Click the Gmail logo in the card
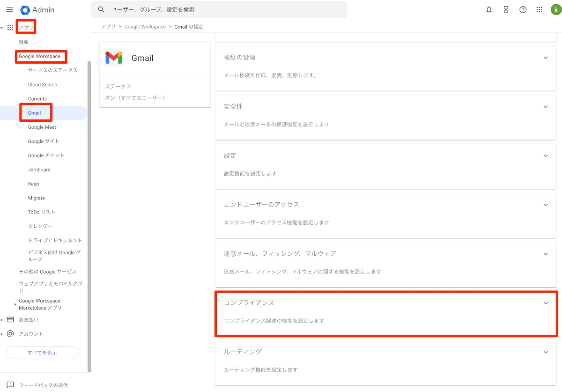 pyautogui.click(x=114, y=58)
